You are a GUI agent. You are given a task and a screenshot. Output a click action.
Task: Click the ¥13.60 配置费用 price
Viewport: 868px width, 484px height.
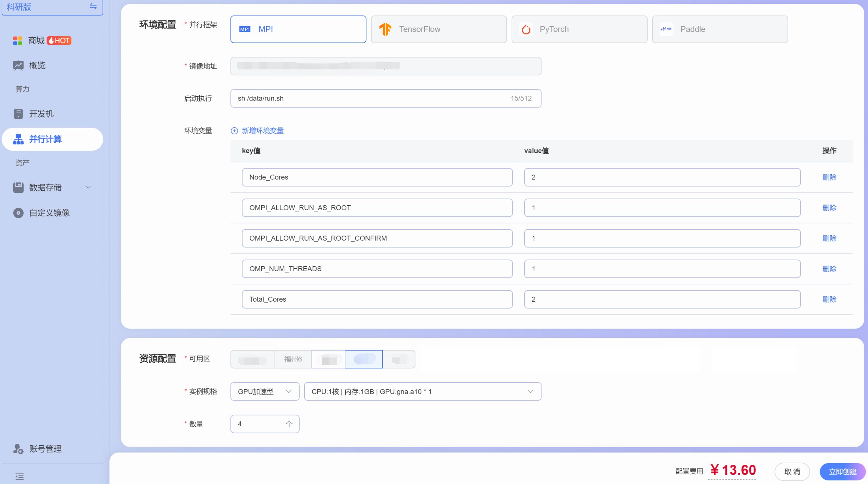(x=733, y=470)
